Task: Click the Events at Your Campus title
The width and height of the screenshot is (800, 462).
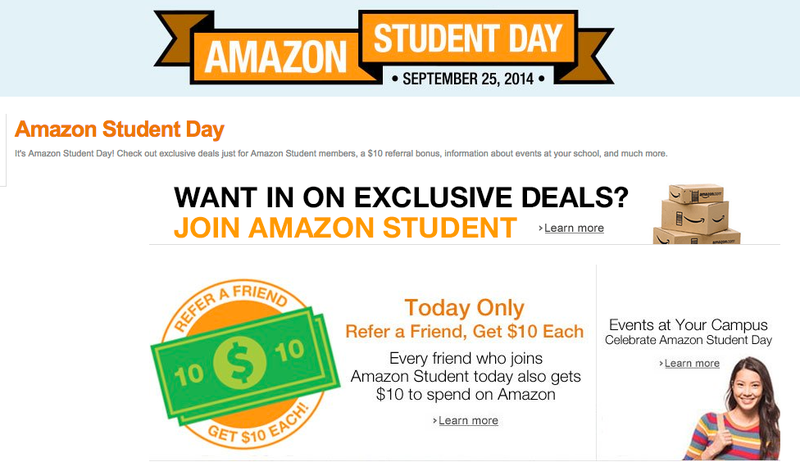Action: pyautogui.click(x=688, y=325)
